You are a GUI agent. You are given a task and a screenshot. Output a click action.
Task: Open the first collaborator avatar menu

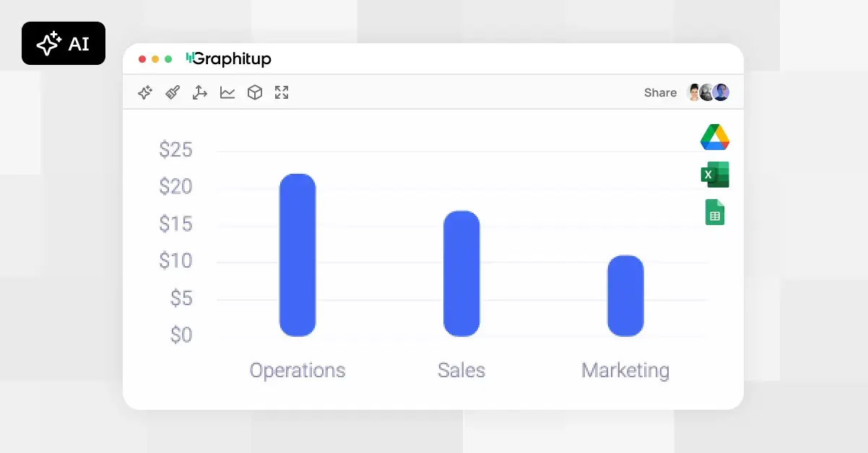pyautogui.click(x=693, y=92)
